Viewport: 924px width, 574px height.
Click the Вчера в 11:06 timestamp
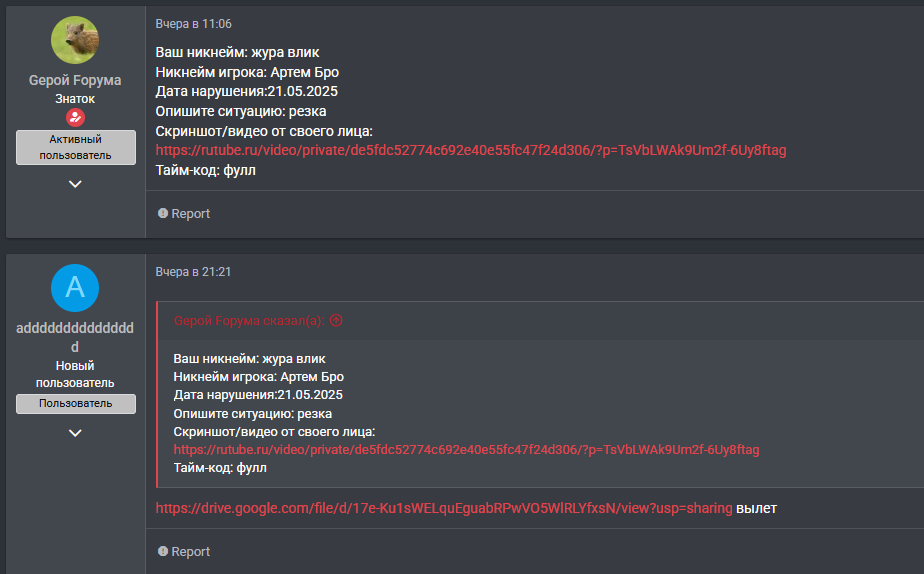pos(193,24)
